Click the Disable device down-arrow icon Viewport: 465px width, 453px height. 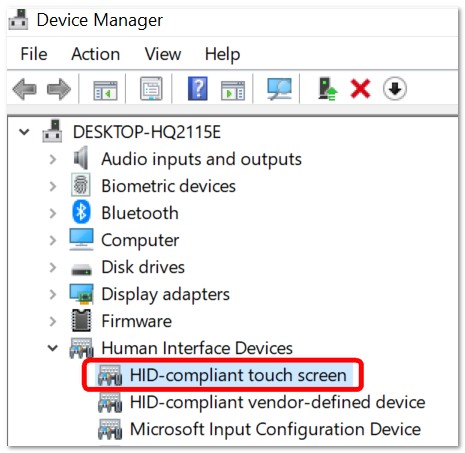click(x=395, y=89)
